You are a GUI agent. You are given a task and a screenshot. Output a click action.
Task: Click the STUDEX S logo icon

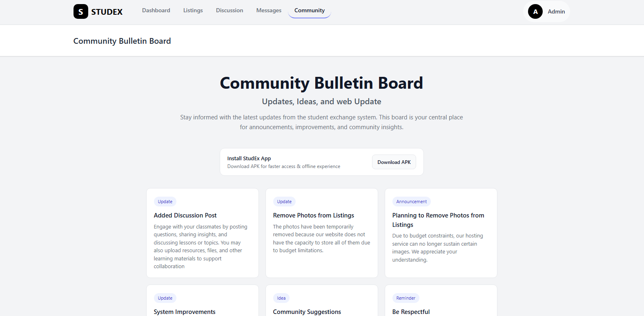point(80,11)
